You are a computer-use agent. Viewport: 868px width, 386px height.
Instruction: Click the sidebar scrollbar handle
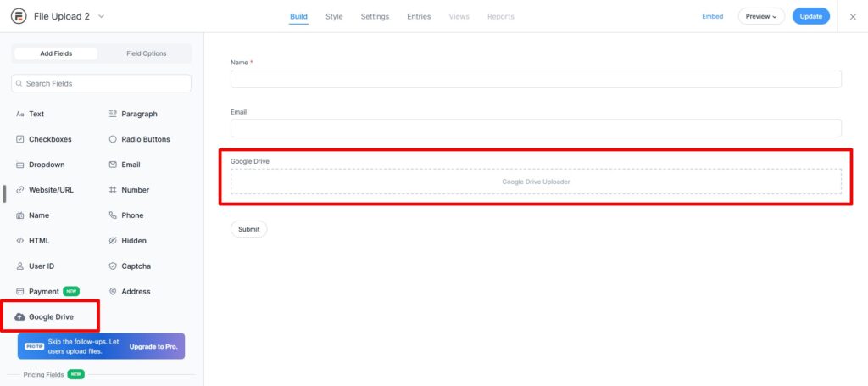4,193
